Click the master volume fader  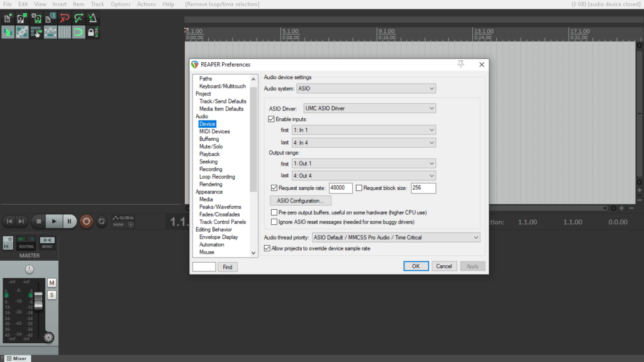click(x=38, y=301)
